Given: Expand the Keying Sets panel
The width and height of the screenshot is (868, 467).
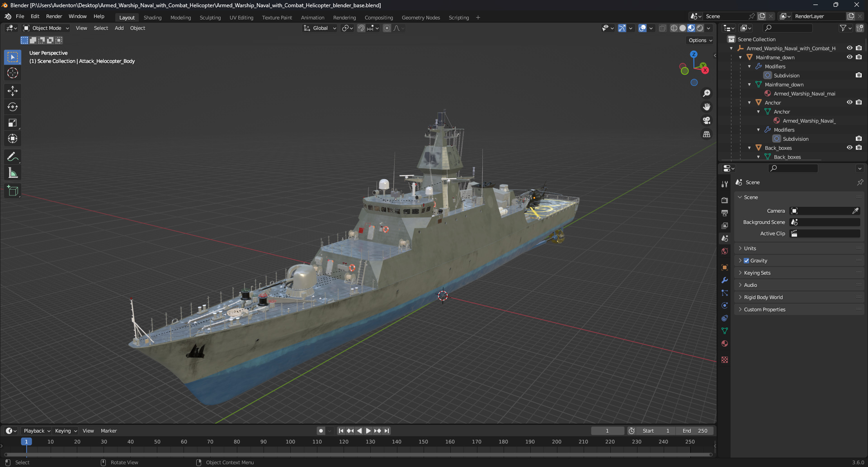Looking at the screenshot, I should [799, 273].
